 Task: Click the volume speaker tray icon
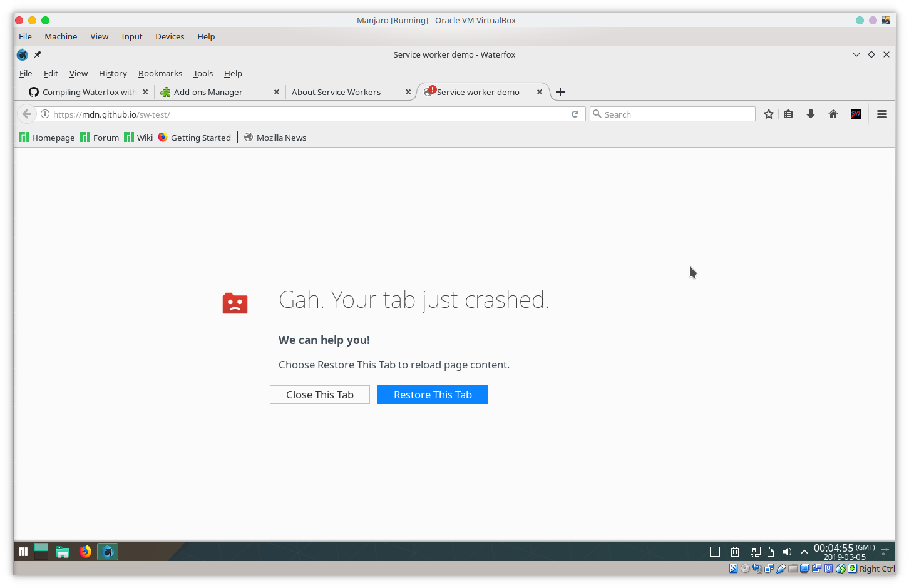click(787, 552)
